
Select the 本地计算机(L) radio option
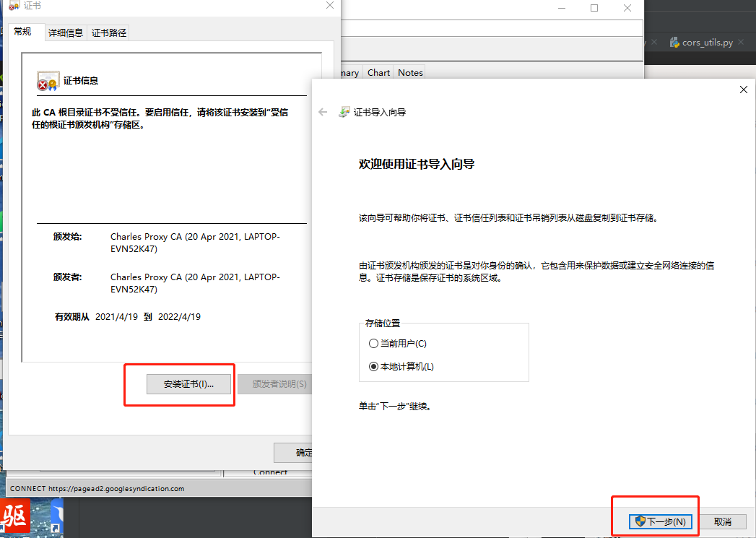click(x=401, y=366)
